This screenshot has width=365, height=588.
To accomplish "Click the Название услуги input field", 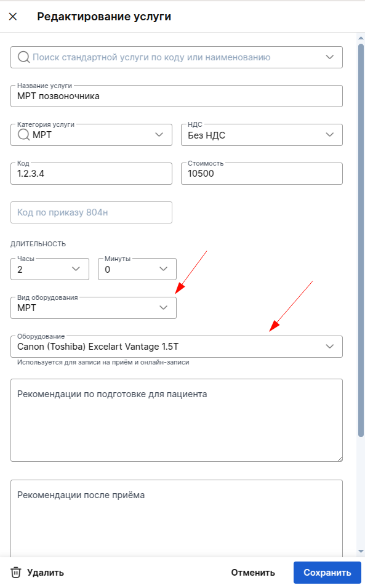I will [x=177, y=96].
